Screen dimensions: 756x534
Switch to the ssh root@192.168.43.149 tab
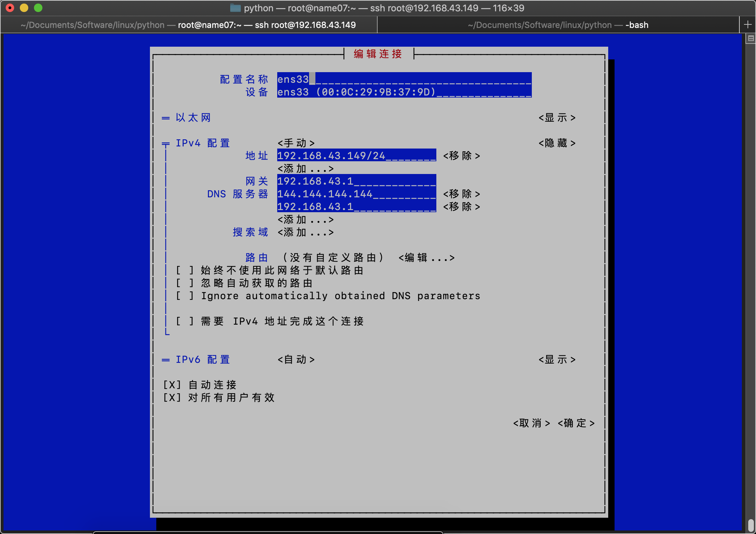click(189, 25)
